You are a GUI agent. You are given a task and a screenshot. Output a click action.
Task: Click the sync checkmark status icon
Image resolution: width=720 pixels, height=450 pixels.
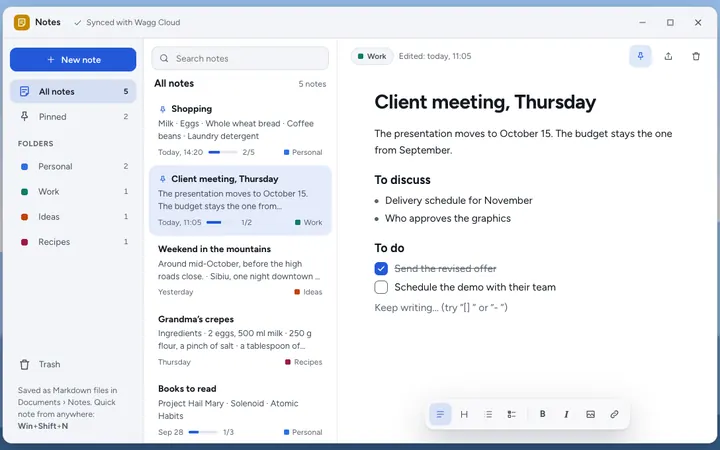[x=78, y=22]
